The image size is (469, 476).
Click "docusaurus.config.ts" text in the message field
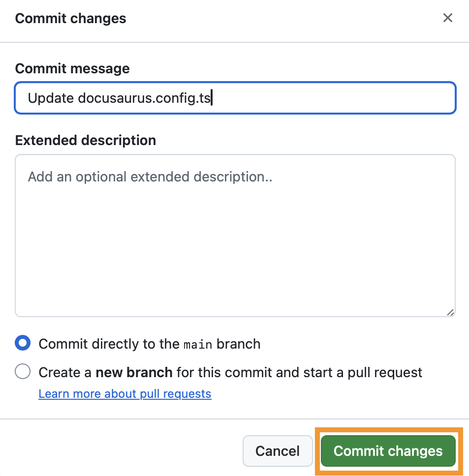point(145,98)
